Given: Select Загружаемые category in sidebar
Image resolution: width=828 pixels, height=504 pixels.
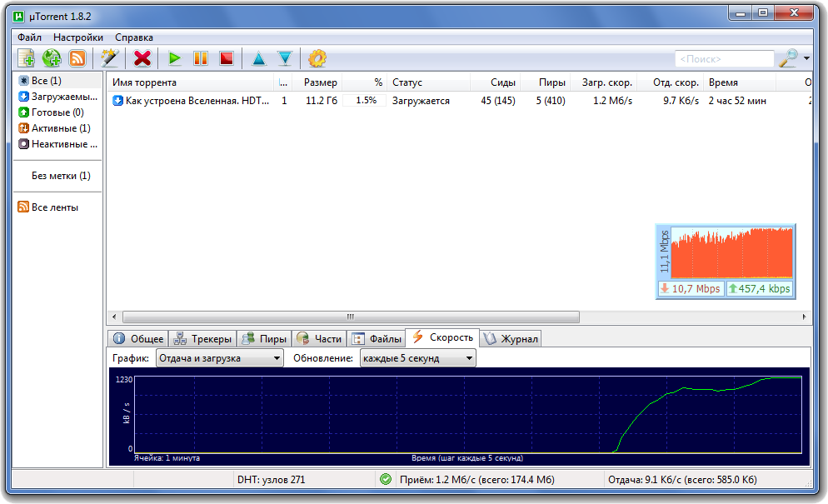Looking at the screenshot, I should tap(58, 96).
